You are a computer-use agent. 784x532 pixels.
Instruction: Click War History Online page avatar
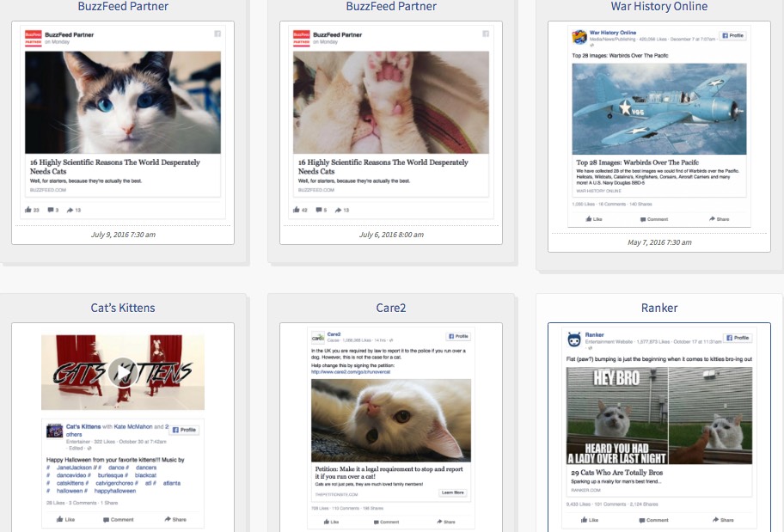tap(579, 37)
